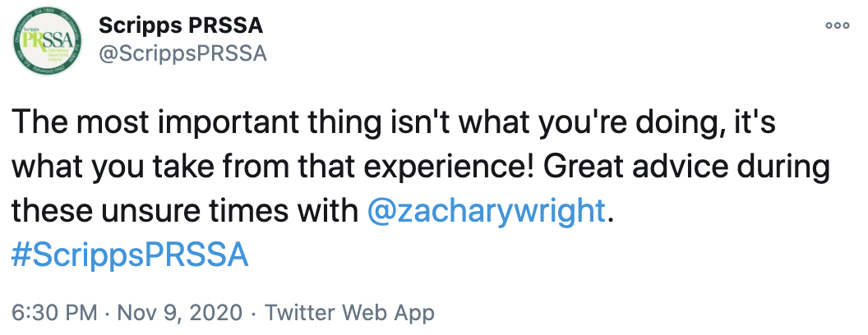Visit the @ScrippsPRSSA handle
The image size is (868, 335).
pos(182,53)
